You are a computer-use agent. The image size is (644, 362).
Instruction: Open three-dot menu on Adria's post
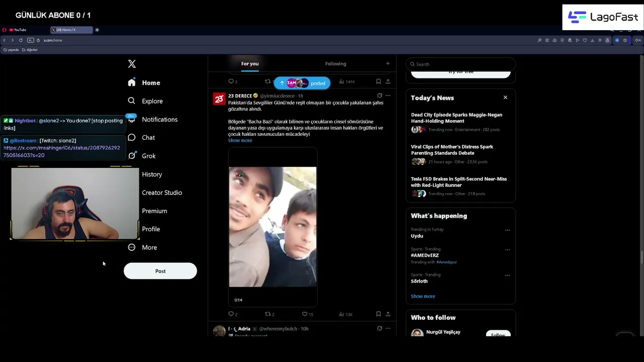click(x=388, y=328)
